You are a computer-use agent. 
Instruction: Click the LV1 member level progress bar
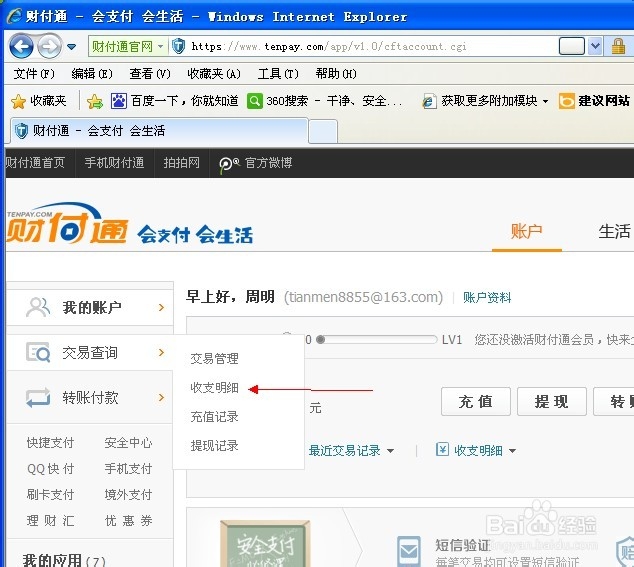pyautogui.click(x=376, y=339)
